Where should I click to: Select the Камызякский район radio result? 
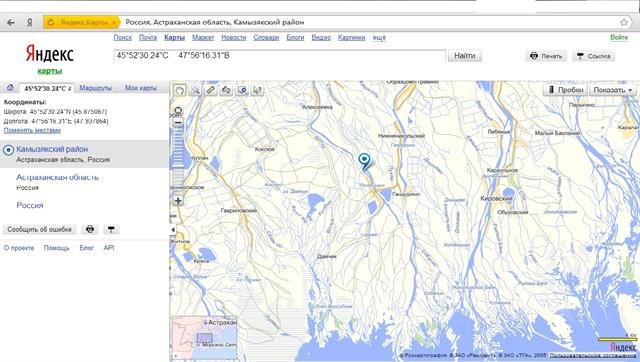(8, 150)
